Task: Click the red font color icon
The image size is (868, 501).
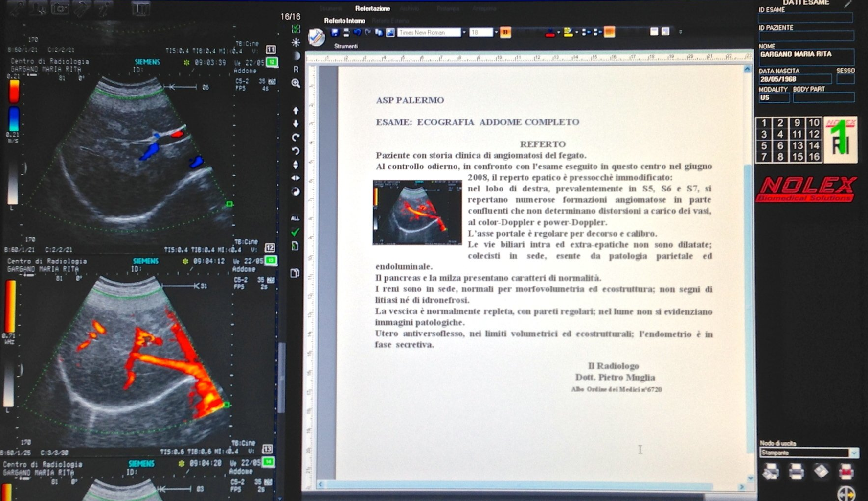Action: point(549,33)
